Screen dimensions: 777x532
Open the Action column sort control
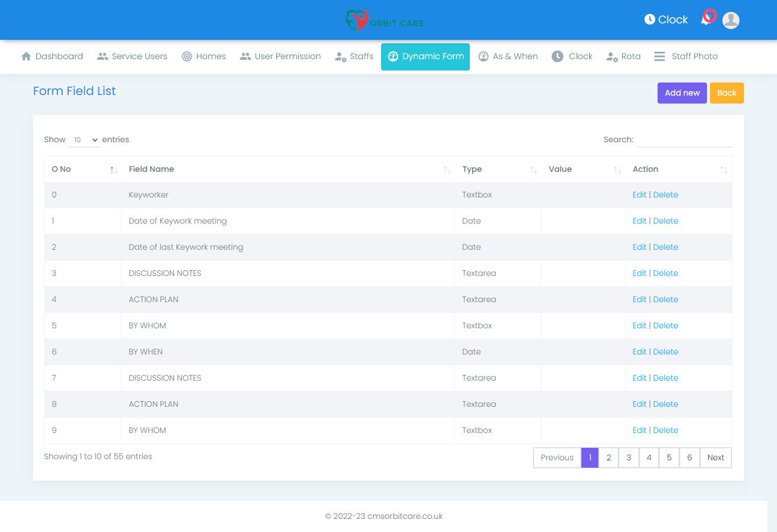724,169
